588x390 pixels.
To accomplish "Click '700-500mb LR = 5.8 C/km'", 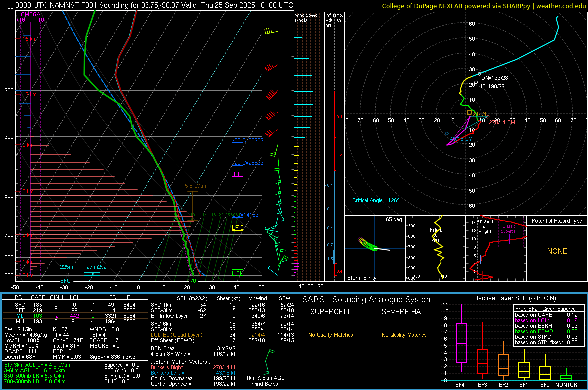I will (35, 381).
